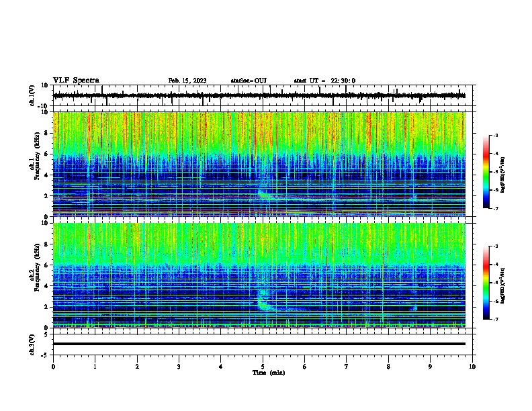Click the ch.1 "Frequency (kHz)" axis label
Viewport: 532px width, 411px height.
[37, 156]
